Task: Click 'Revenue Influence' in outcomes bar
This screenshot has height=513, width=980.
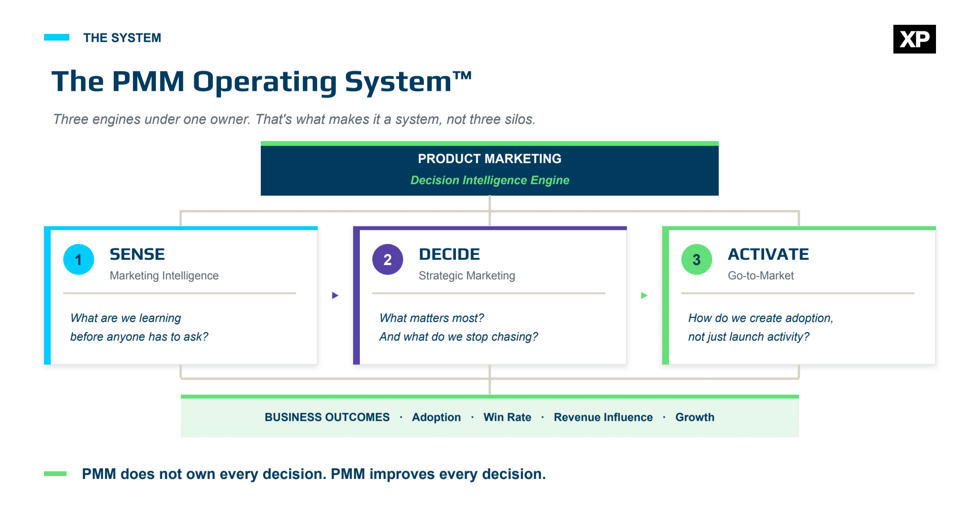Action: (x=603, y=417)
